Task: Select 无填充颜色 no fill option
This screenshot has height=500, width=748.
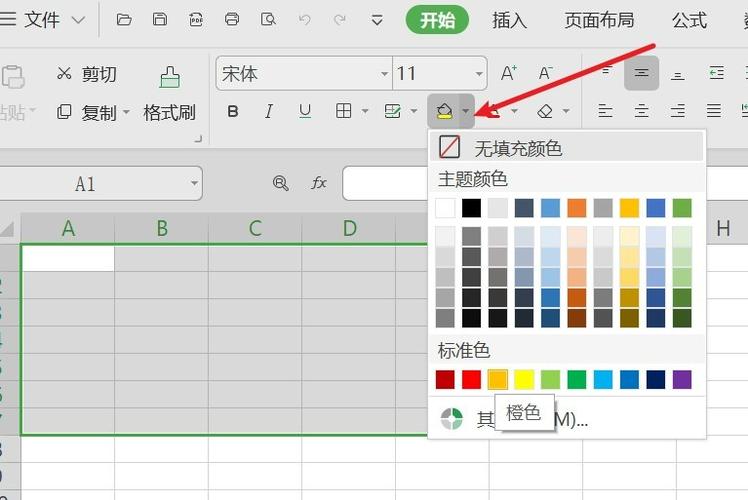Action: point(567,148)
